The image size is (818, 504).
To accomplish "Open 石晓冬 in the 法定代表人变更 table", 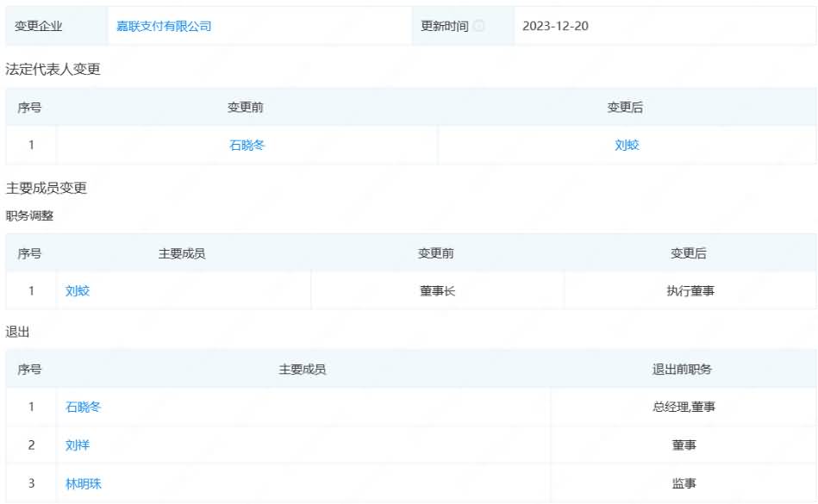I will point(247,145).
